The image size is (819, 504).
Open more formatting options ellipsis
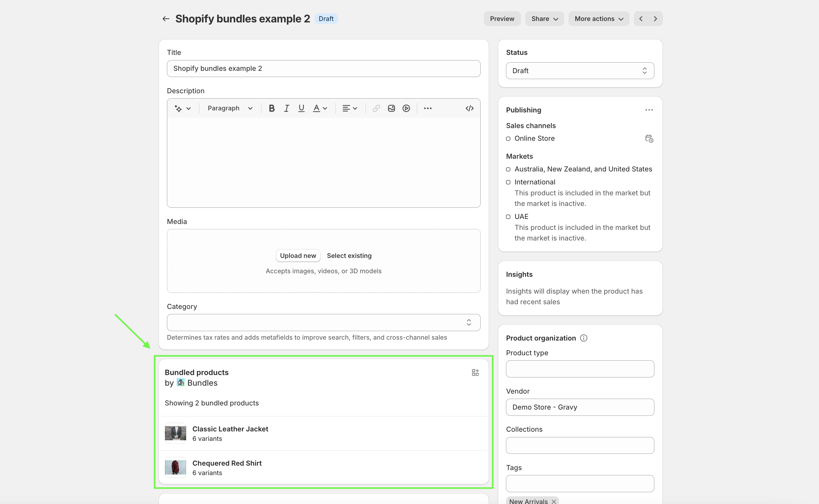pyautogui.click(x=427, y=108)
